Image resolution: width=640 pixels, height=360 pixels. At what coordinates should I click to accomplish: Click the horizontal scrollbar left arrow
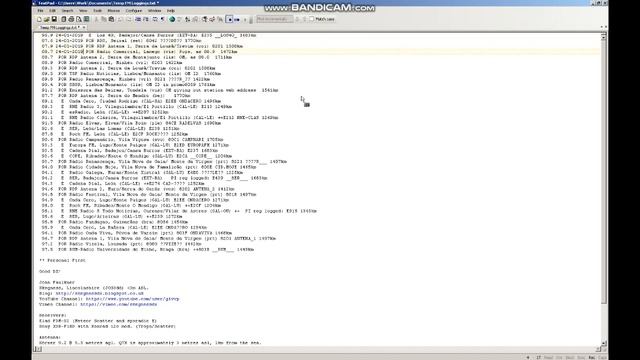pyautogui.click(x=38, y=349)
